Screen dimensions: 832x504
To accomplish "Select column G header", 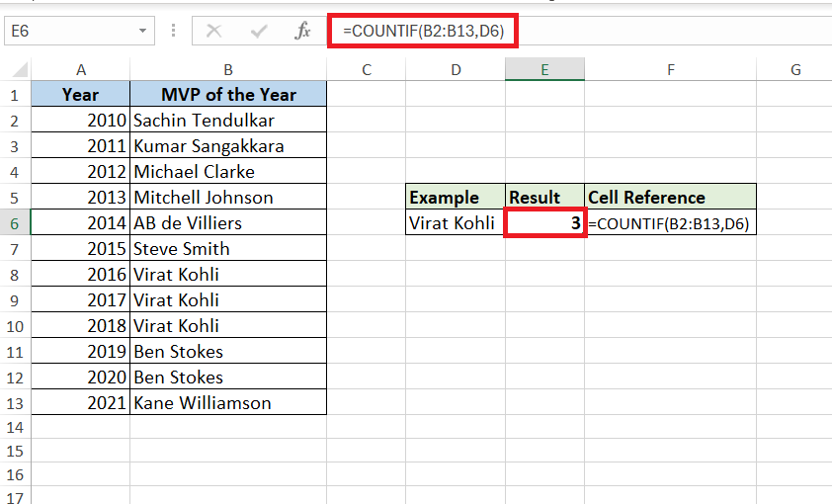I will click(x=794, y=69).
